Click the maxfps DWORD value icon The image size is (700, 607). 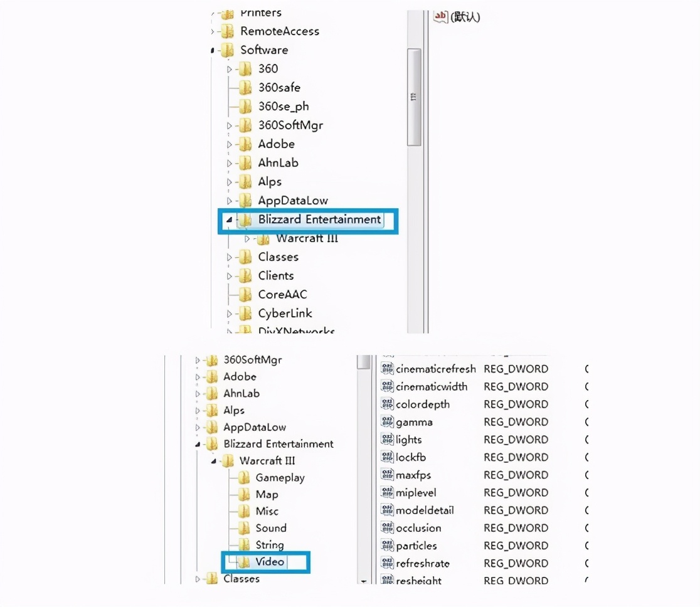point(388,475)
